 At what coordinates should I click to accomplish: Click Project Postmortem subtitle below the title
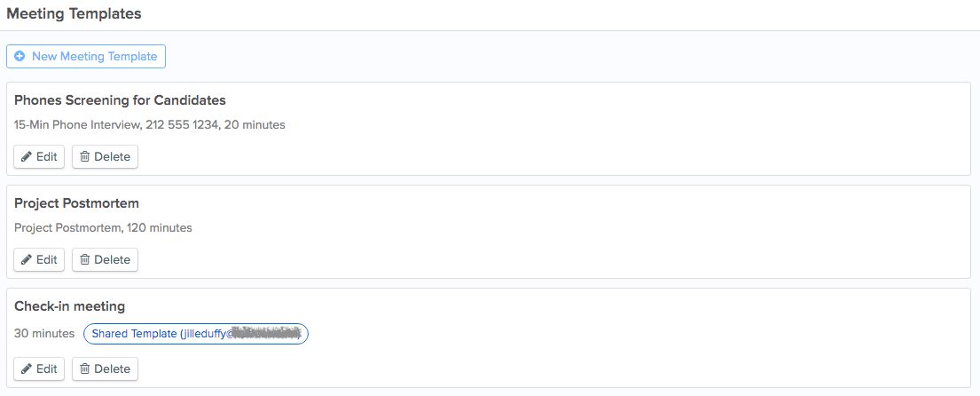coord(67,228)
